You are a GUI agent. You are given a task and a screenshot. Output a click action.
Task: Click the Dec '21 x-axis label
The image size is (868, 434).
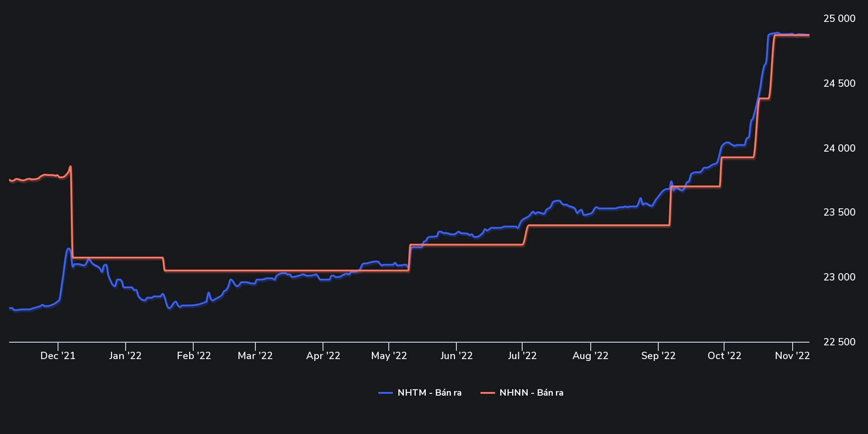tap(58, 356)
